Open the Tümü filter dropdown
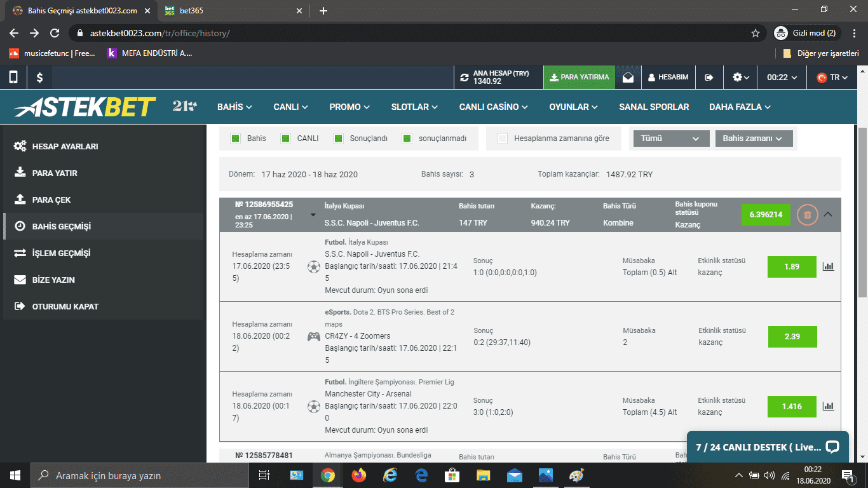 click(x=670, y=139)
